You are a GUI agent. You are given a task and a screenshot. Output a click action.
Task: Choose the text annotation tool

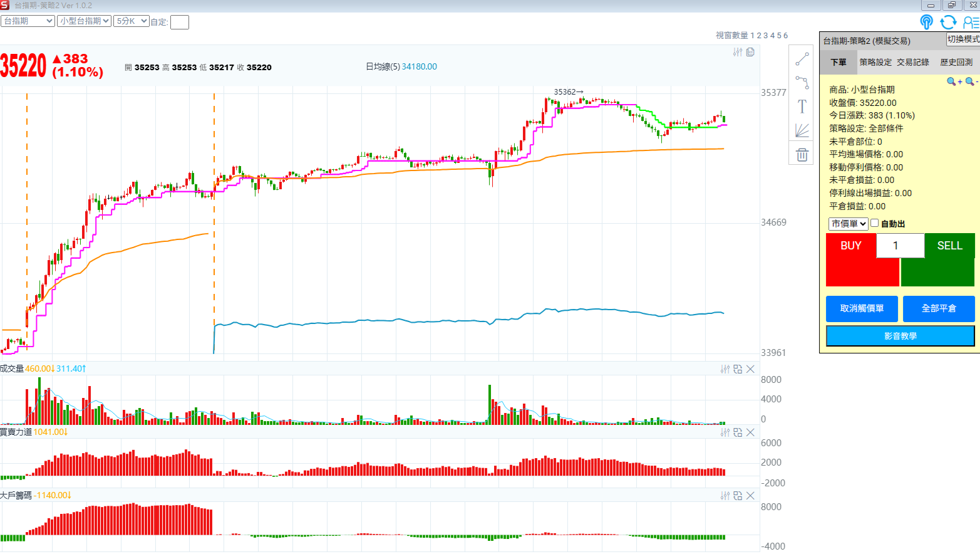pos(802,106)
